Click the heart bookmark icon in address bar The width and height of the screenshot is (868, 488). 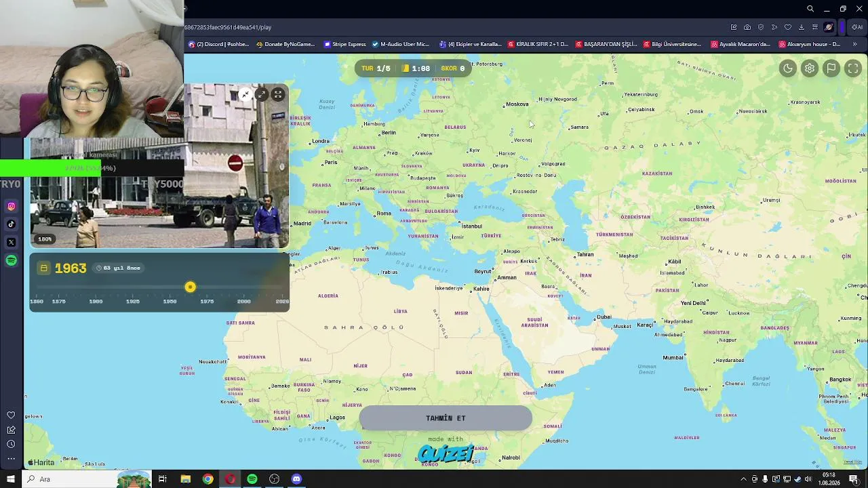tap(788, 27)
